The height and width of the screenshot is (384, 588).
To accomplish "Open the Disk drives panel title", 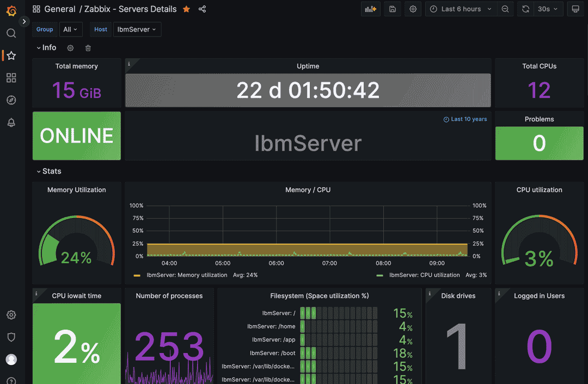I will pyautogui.click(x=458, y=296).
